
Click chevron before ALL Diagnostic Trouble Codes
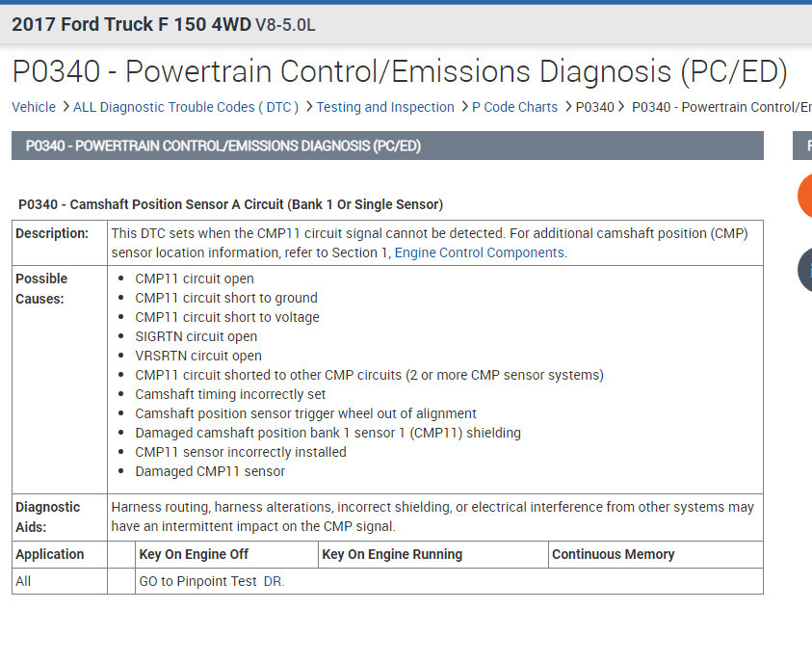65,107
